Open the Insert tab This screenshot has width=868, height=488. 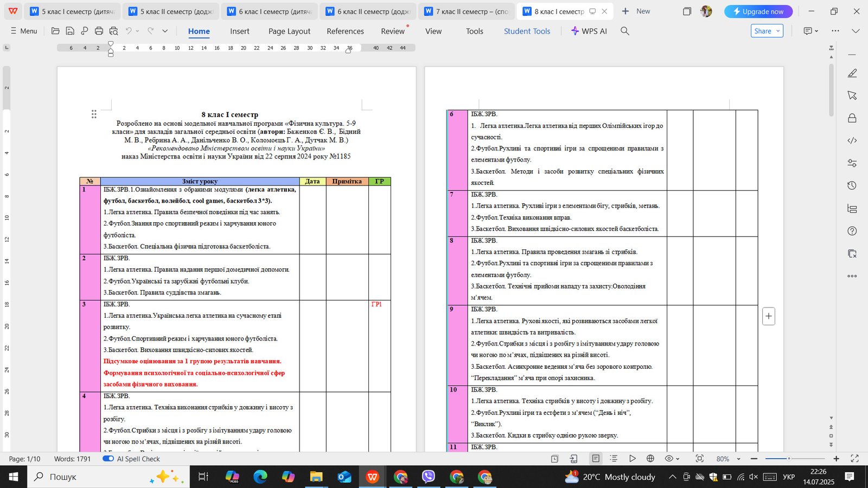[x=240, y=31]
